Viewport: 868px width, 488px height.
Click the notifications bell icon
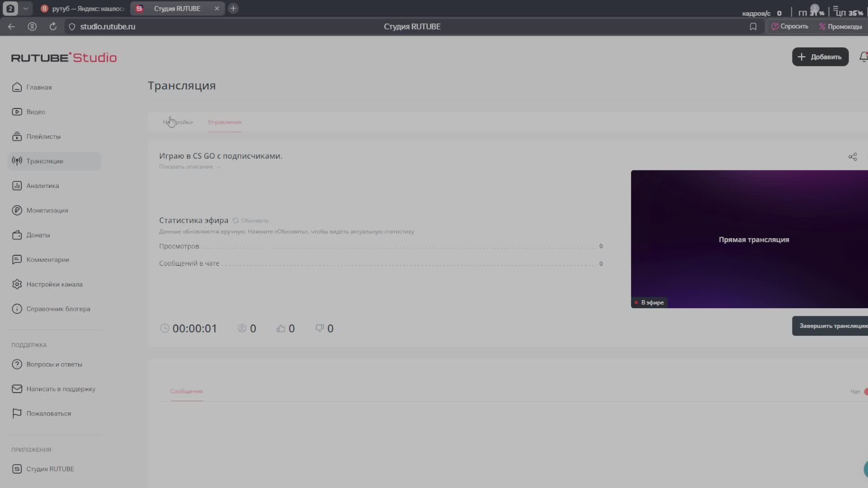863,57
